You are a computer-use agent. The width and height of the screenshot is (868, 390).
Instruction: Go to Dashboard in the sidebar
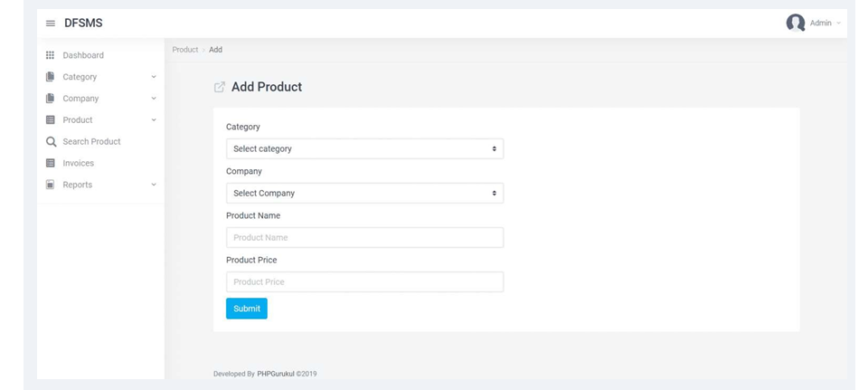click(83, 55)
